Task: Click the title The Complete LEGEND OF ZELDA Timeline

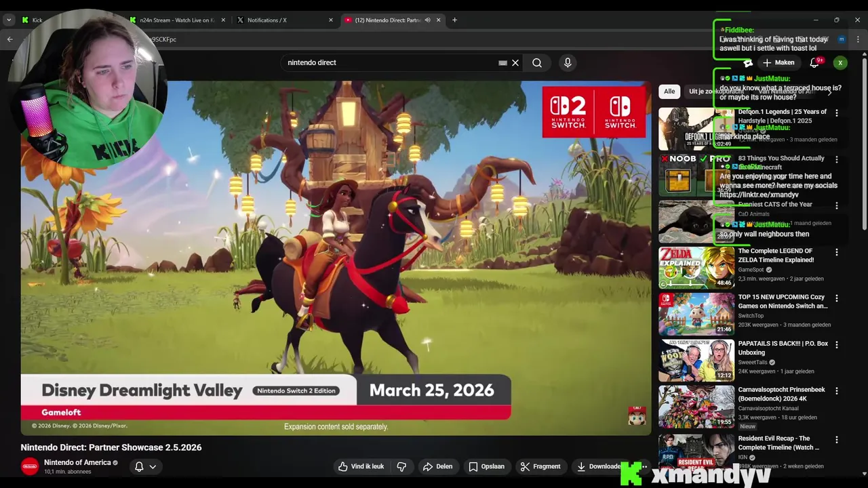Action: click(776, 256)
